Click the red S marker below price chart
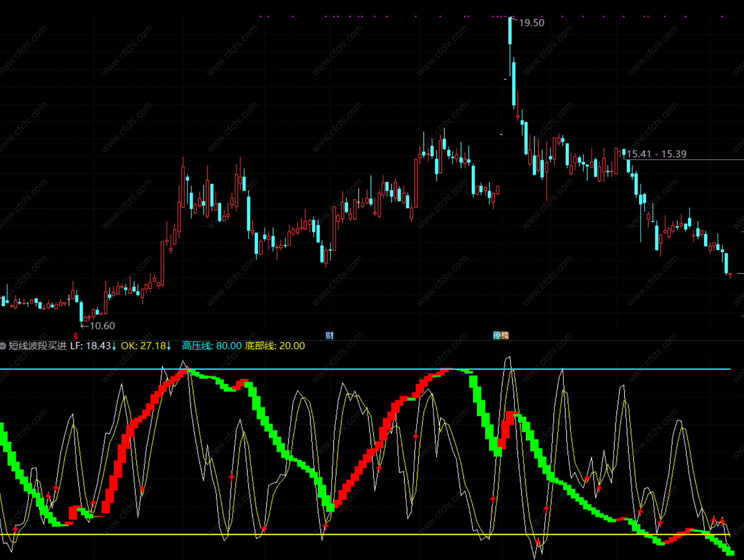 tap(76, 336)
